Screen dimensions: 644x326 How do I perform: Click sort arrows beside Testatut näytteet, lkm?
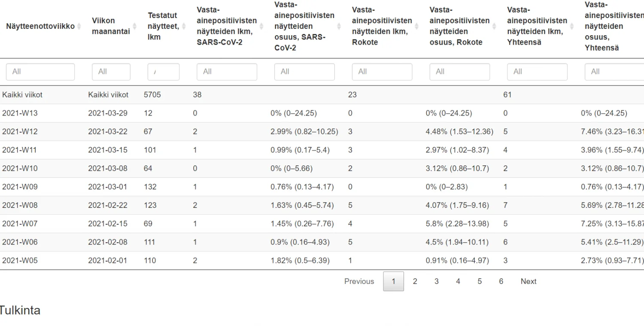tap(184, 26)
